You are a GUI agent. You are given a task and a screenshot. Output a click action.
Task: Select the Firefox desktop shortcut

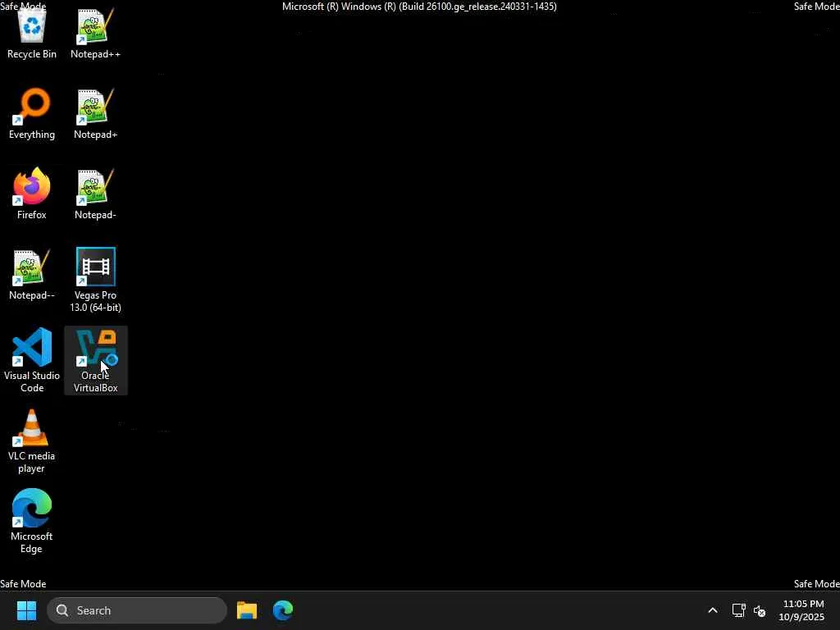pos(32,194)
